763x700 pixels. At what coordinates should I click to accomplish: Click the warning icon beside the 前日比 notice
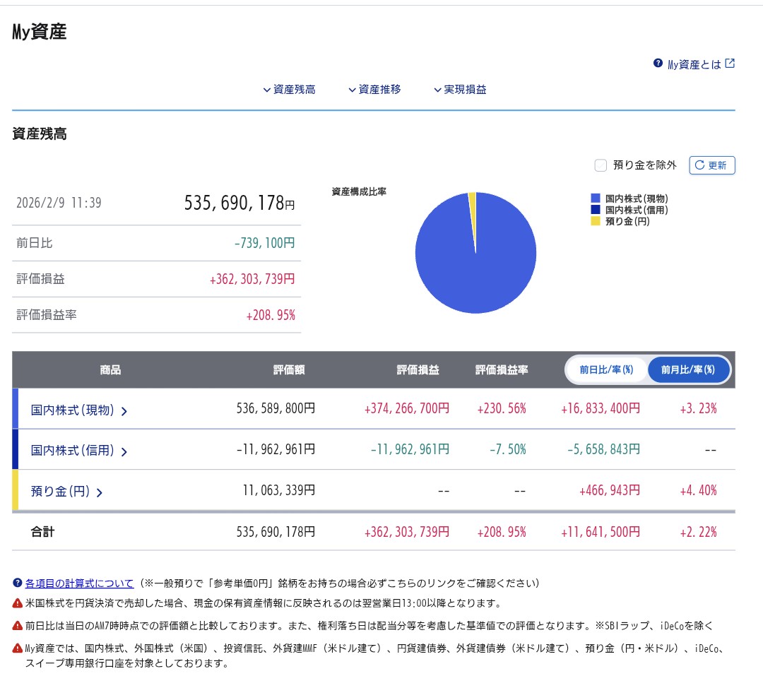(18, 626)
